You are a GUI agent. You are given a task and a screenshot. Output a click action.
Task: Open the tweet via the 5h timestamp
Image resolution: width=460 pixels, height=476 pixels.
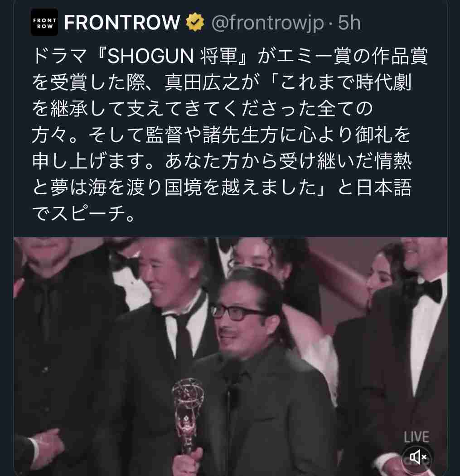349,23
